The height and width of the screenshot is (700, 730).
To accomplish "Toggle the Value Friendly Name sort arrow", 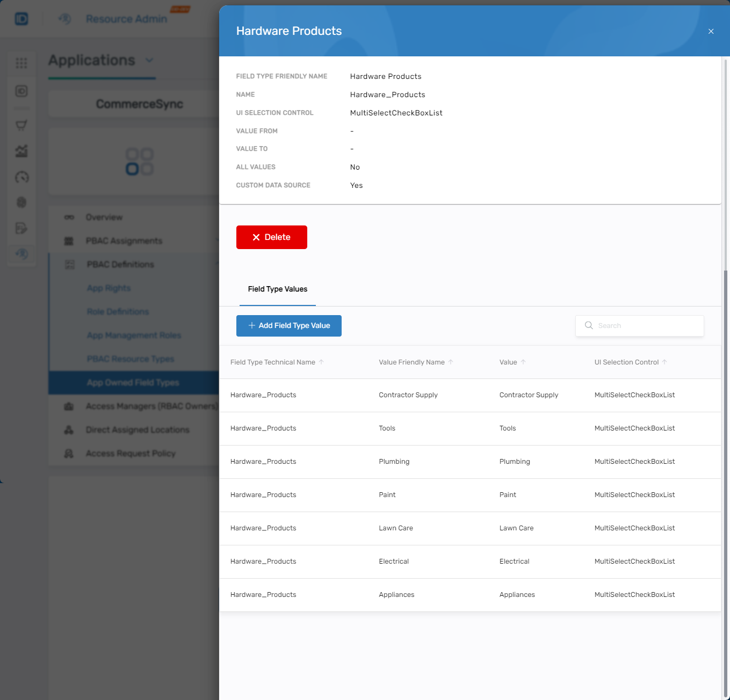I will [x=451, y=362].
